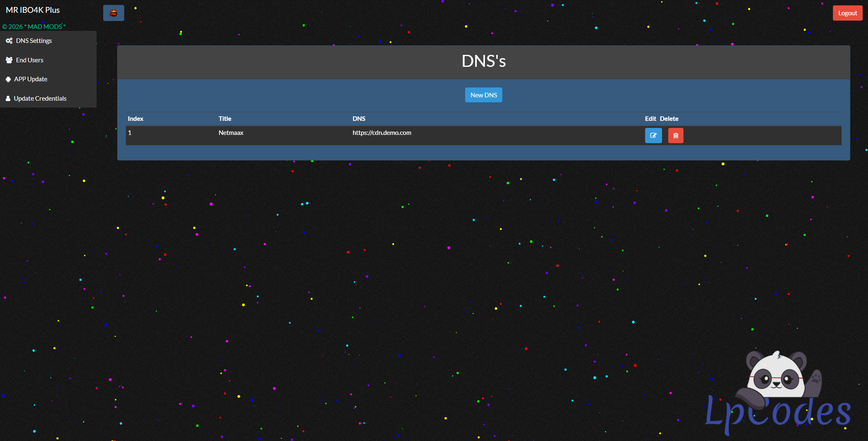Click the sidebar toggle icon button
Screen dimensions: 868x441
click(x=114, y=13)
